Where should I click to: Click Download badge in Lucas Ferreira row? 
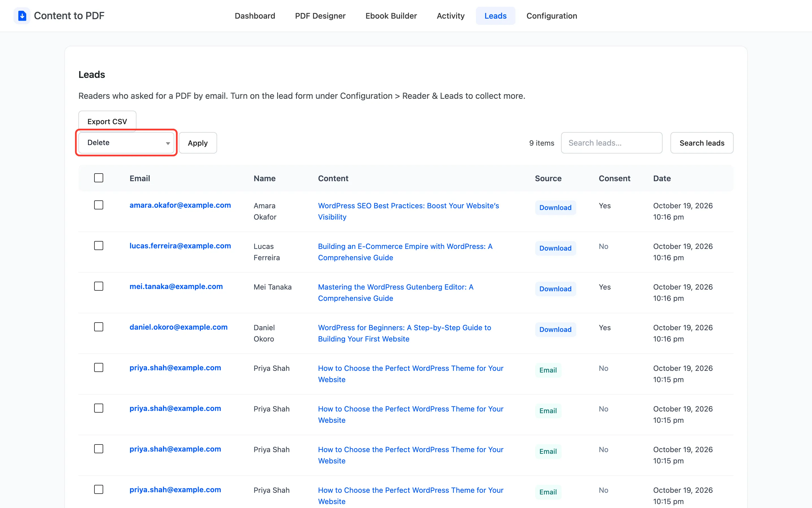point(555,248)
